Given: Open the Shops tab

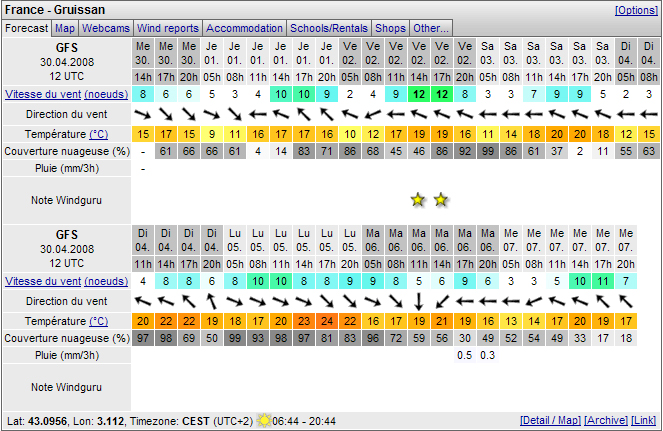Looking at the screenshot, I should point(390,28).
